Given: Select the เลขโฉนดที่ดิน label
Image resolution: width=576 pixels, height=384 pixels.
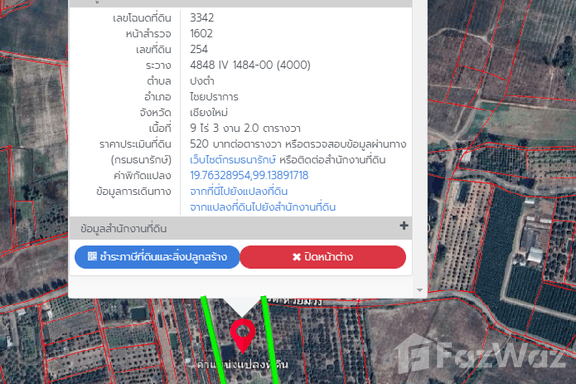Looking at the screenshot, I should pos(142,18).
